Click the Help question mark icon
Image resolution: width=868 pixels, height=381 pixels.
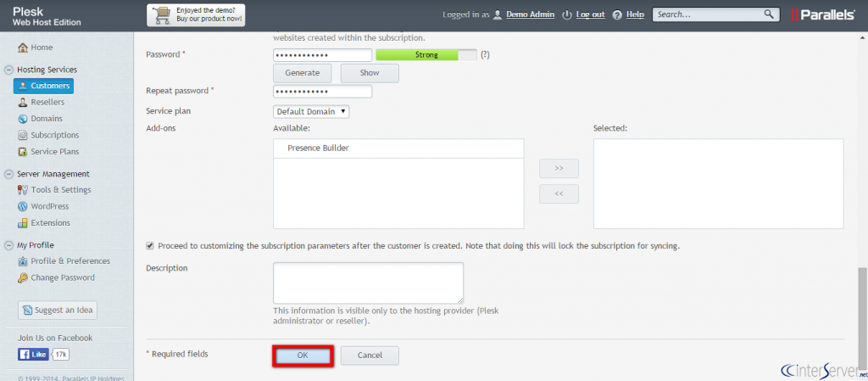coord(617,15)
